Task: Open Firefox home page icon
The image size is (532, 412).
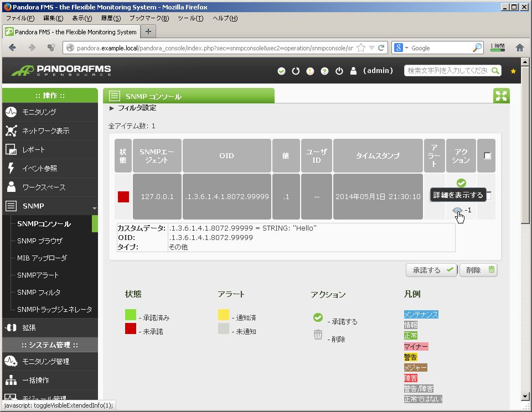Action: pos(519,48)
